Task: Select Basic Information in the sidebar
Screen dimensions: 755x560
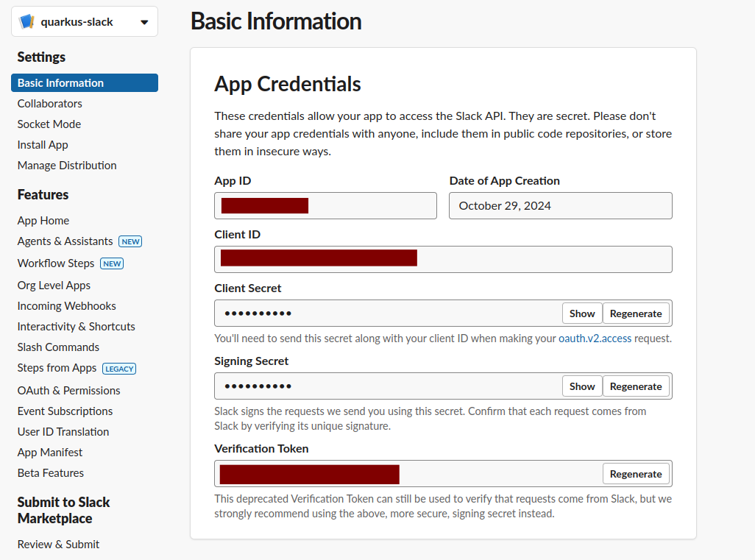Action: 85,83
